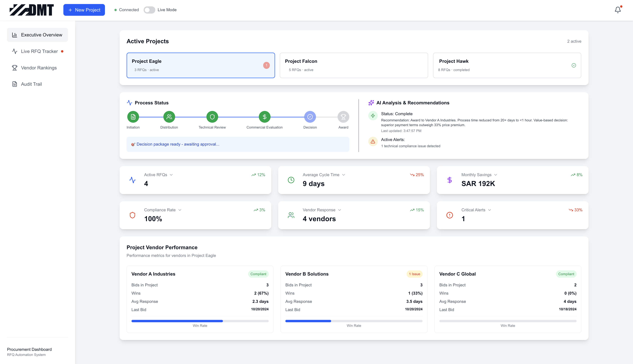Image resolution: width=633 pixels, height=364 pixels.
Task: Click the notification bell icon
Action: (x=617, y=10)
